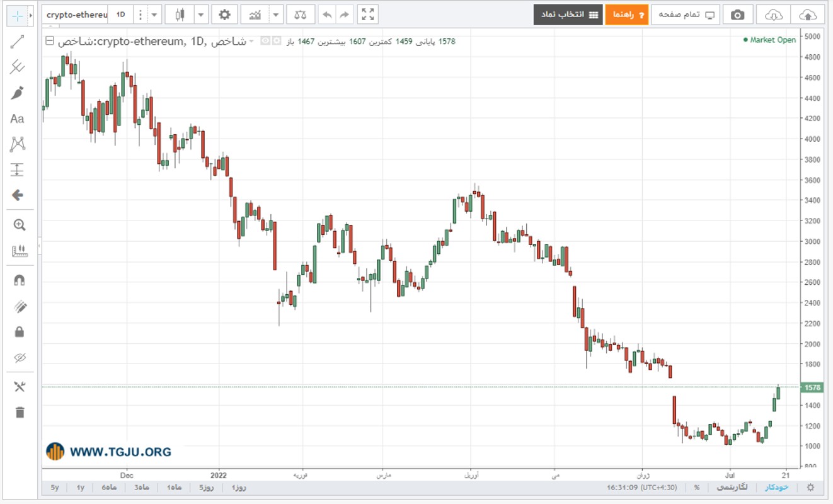Toggle magnet mode for drawings
Image resolution: width=833 pixels, height=504 pixels.
click(20, 281)
